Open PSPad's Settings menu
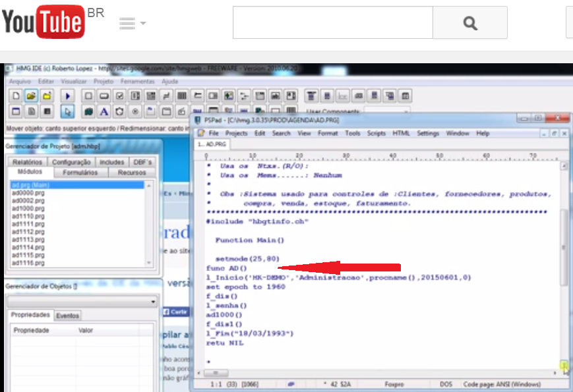The image size is (573, 392). pyautogui.click(x=428, y=133)
